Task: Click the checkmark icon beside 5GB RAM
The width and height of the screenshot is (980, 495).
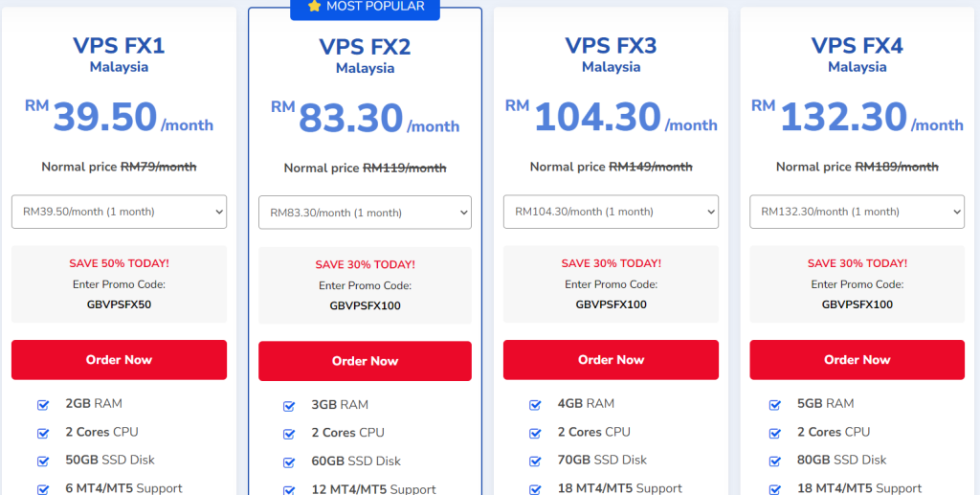Action: (x=781, y=404)
